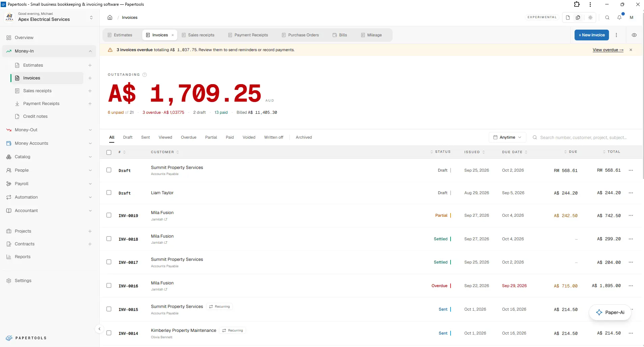Check the Liam Taylor draft invoice
Image resolution: width=644 pixels, height=347 pixels.
click(109, 193)
